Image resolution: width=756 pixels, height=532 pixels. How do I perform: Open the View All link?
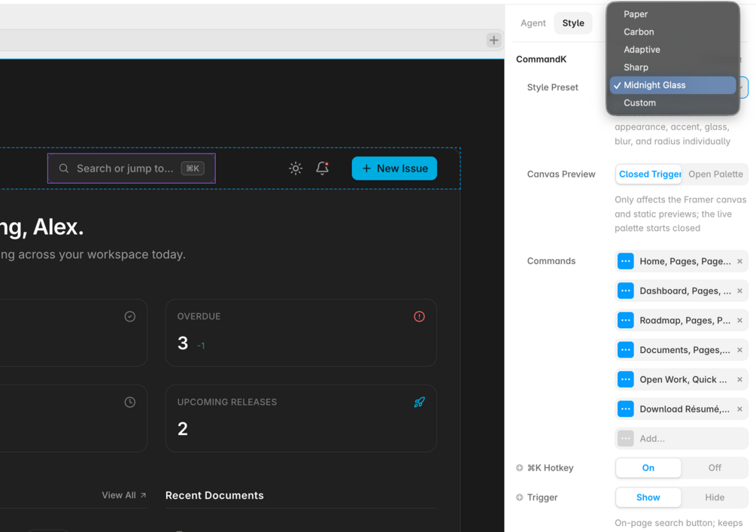pos(124,495)
